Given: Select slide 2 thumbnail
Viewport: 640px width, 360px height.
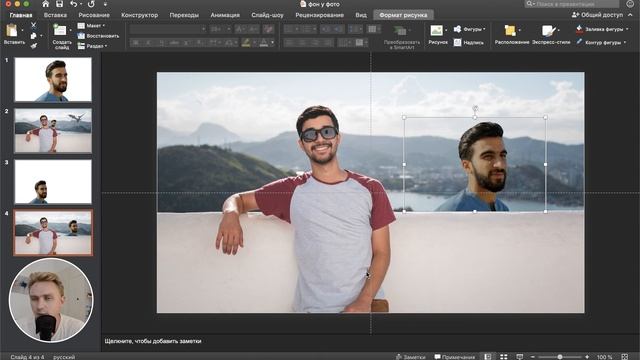Looking at the screenshot, I should point(53,131).
